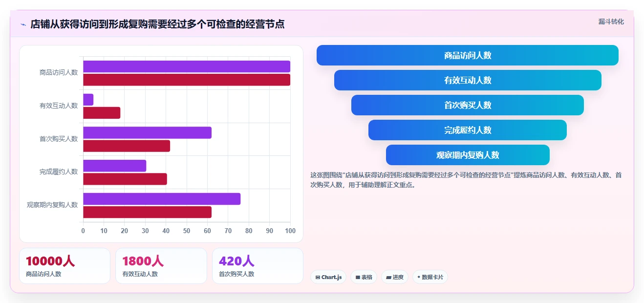Click the purple bar for 观察期内复购人数
This screenshot has height=303, width=644.
click(x=162, y=199)
